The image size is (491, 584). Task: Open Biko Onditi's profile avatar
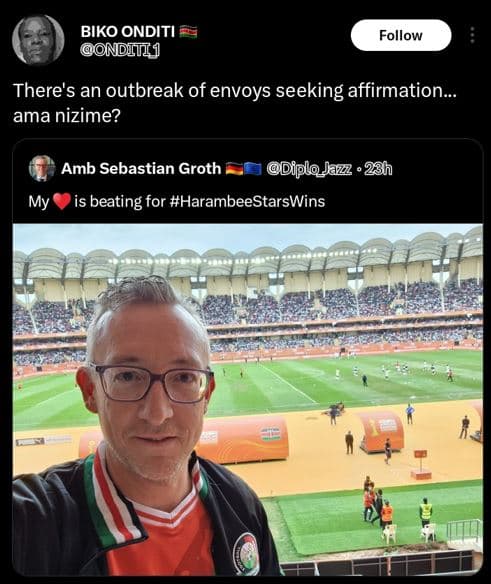(x=38, y=40)
